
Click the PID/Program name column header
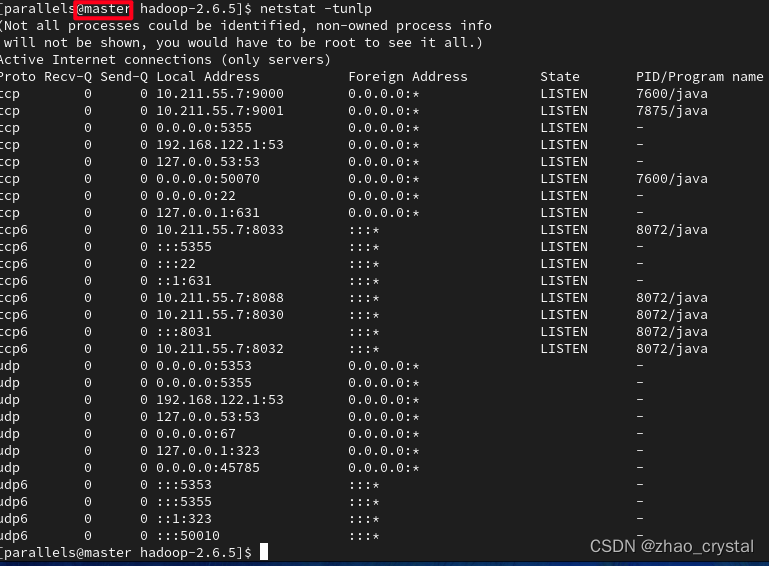click(699, 77)
